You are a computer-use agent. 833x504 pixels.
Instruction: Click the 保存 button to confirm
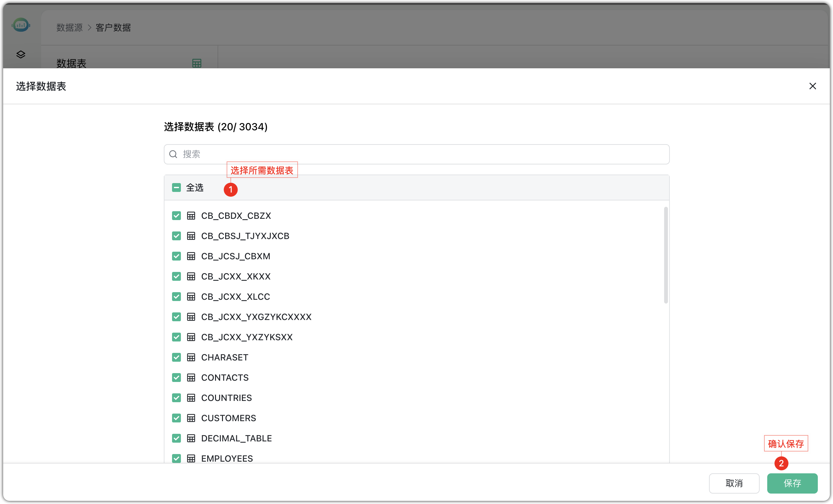pos(792,483)
